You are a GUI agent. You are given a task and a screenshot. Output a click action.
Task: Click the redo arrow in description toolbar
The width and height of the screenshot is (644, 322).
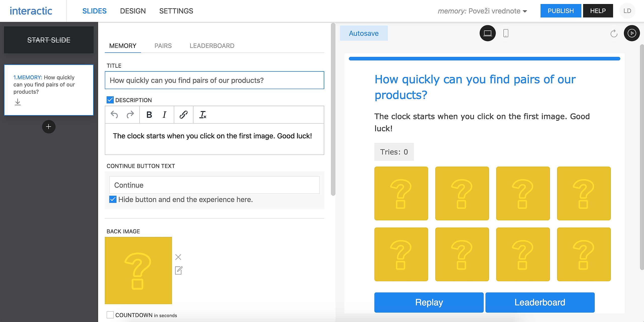tap(130, 115)
